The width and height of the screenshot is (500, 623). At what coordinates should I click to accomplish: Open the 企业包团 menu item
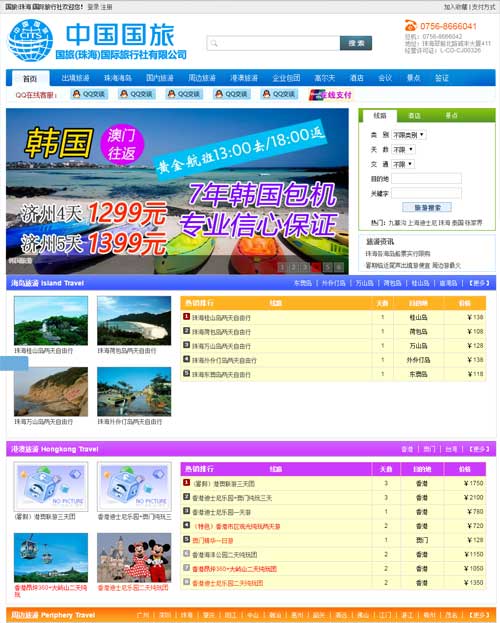[x=286, y=78]
